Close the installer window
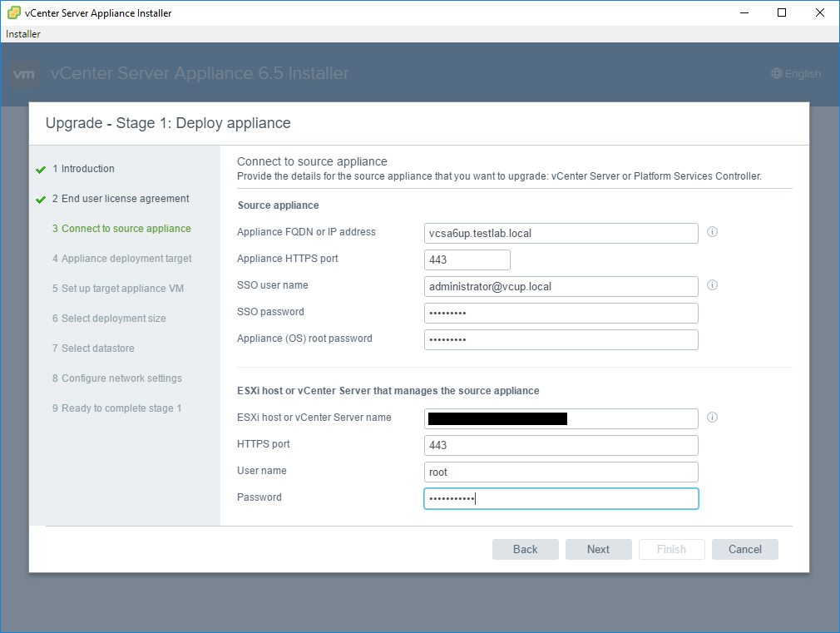Image resolution: width=840 pixels, height=633 pixels. [820, 12]
